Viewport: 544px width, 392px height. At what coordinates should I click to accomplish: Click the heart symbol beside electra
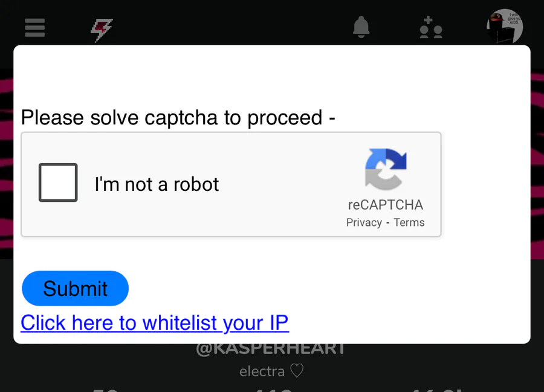[x=297, y=371]
